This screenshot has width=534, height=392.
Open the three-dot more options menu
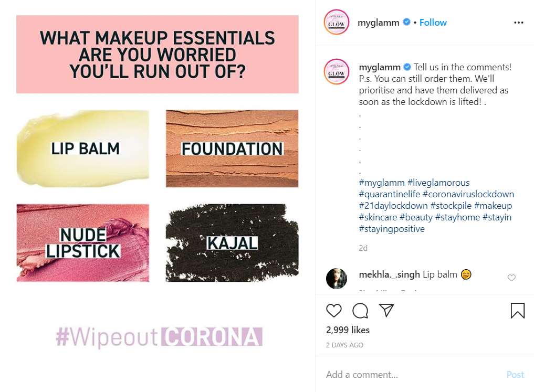(x=518, y=23)
